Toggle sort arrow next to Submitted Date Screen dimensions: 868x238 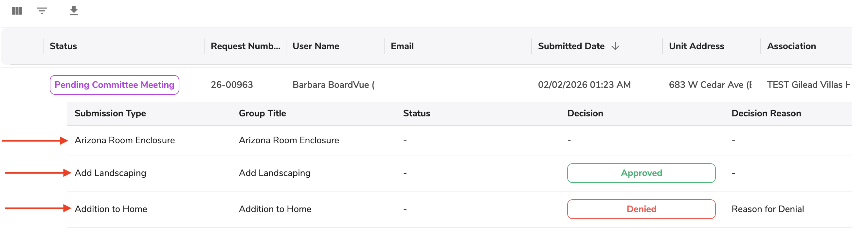pos(615,46)
